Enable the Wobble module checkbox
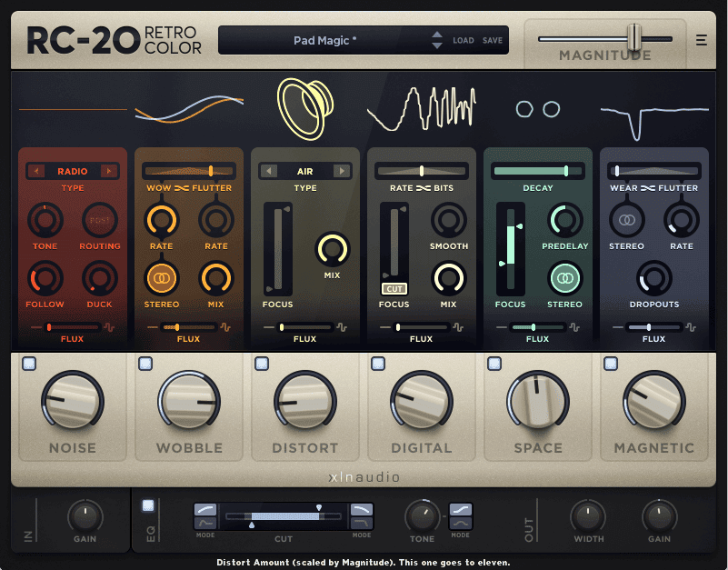Screen dimensions: 728x570 click(x=145, y=364)
